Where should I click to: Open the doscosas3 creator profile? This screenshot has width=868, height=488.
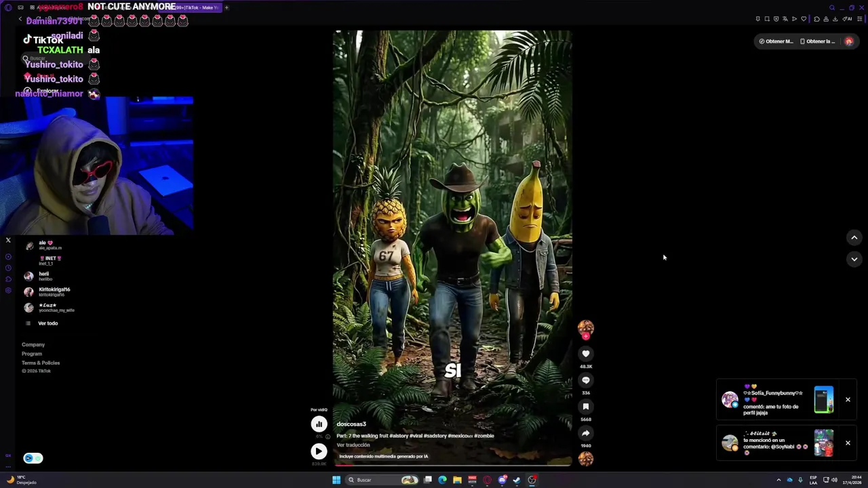tap(351, 424)
